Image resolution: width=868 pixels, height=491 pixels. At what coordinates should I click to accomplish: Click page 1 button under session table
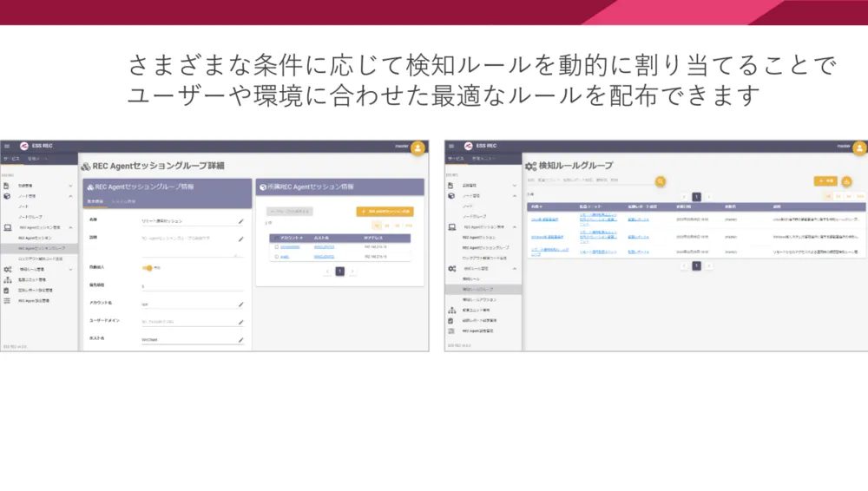(x=340, y=272)
